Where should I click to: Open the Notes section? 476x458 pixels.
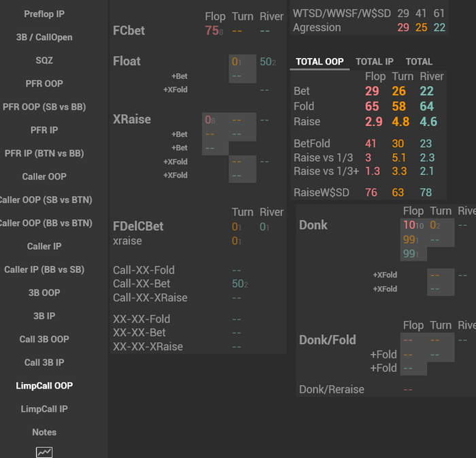(x=44, y=432)
